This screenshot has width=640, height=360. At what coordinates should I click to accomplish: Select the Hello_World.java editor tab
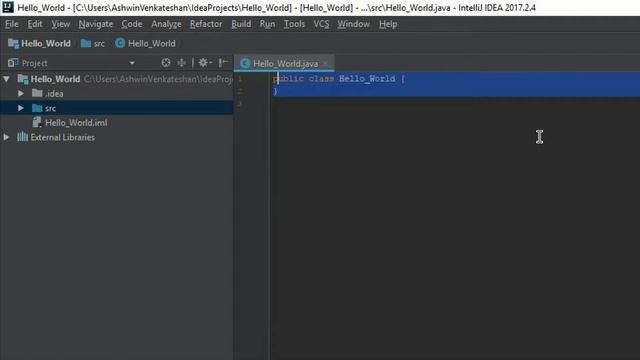click(284, 64)
